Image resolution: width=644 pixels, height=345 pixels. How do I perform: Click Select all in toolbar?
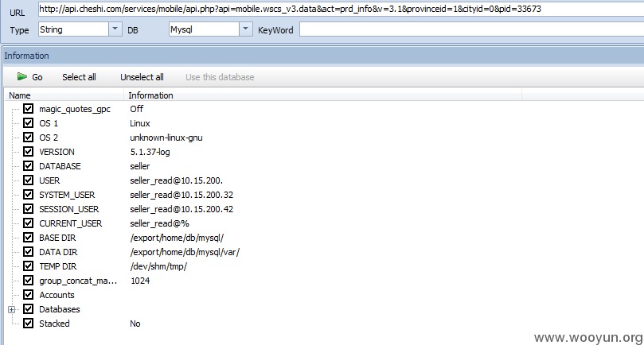[79, 77]
